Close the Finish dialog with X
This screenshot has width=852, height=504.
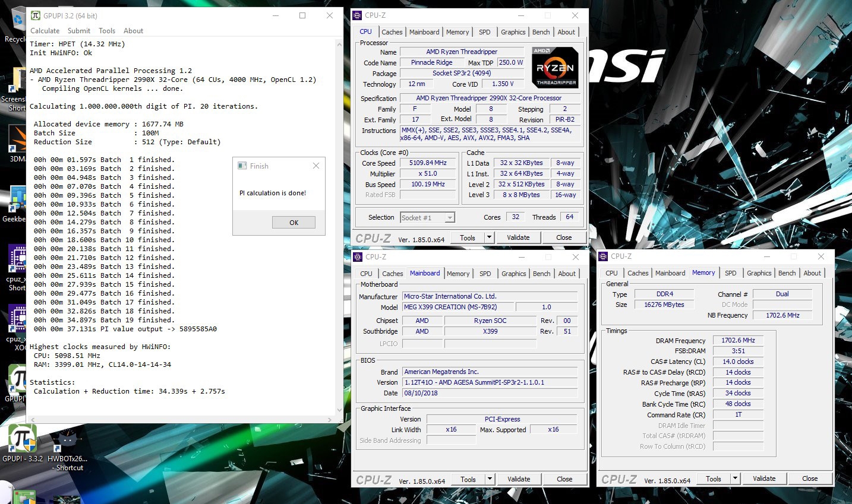[x=316, y=166]
